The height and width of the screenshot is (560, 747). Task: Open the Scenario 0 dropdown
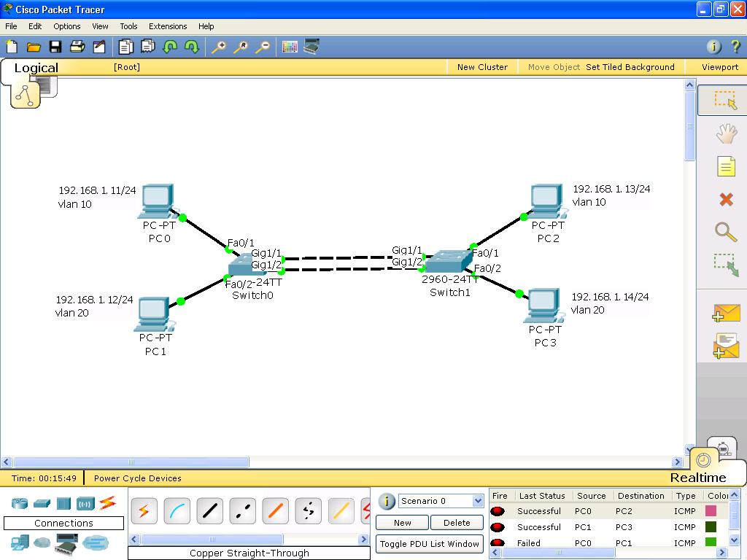441,501
